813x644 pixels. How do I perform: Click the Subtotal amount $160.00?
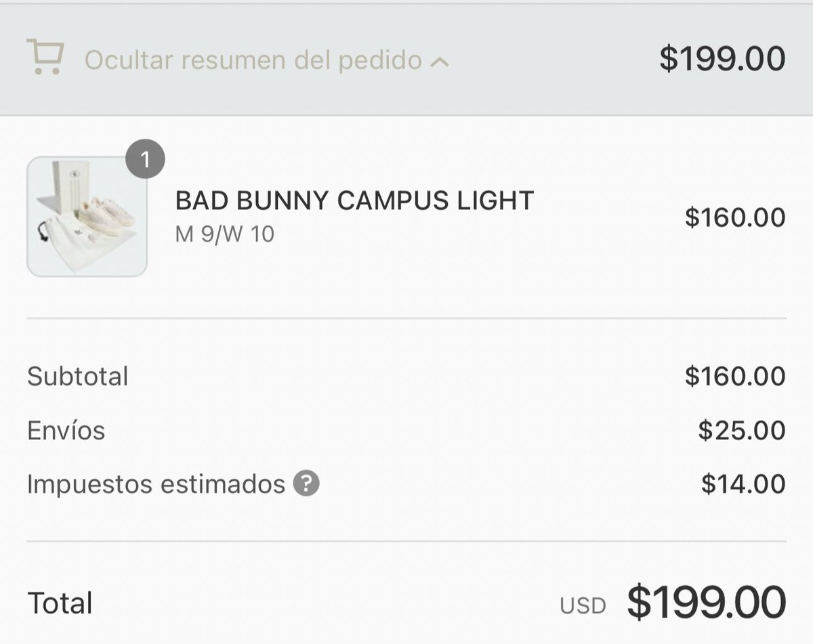[x=735, y=376]
